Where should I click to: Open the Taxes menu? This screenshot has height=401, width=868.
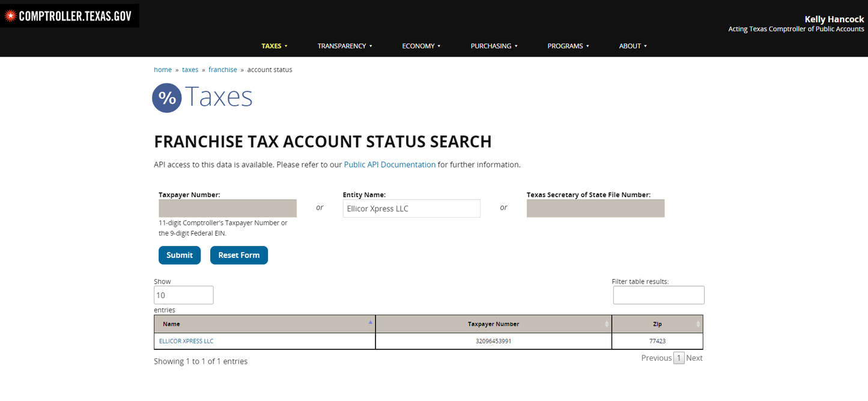tap(275, 46)
